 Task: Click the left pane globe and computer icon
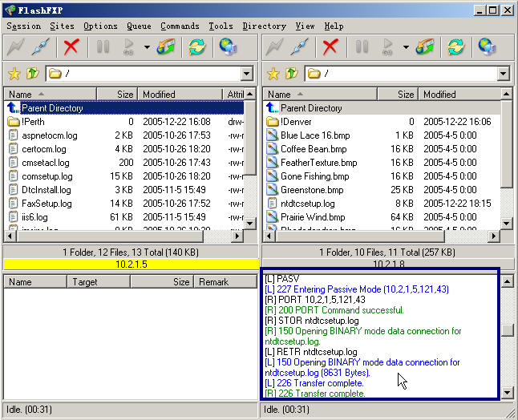tap(228, 46)
